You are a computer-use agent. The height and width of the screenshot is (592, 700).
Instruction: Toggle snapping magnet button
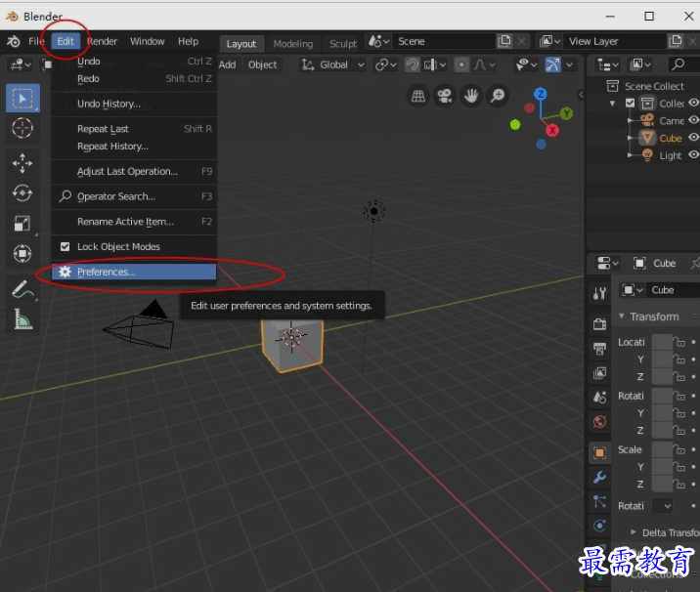point(412,65)
